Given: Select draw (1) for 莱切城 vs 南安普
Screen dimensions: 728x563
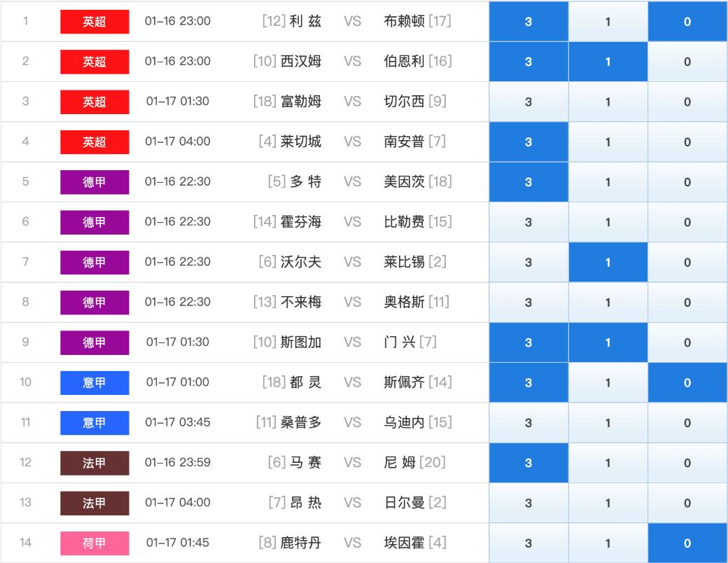Looking at the screenshot, I should (x=608, y=141).
